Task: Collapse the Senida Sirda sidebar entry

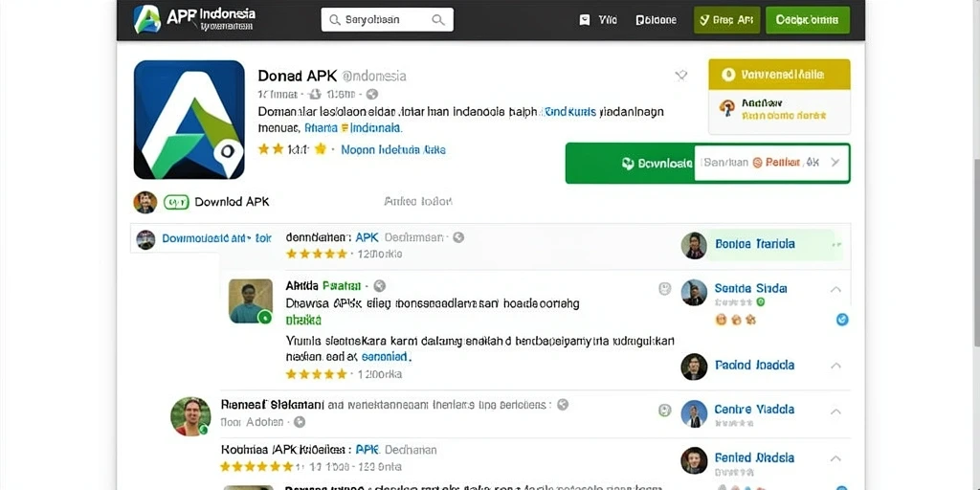Action: (x=835, y=289)
